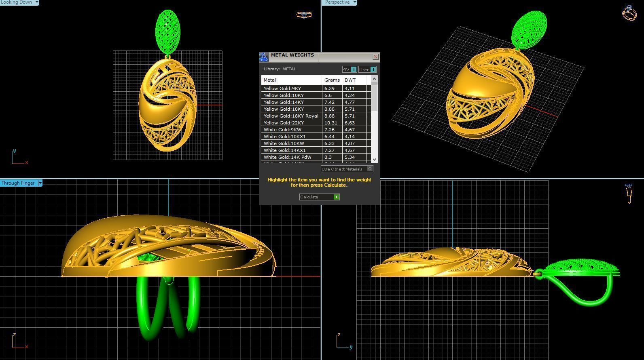Click the 8.3 grams value
The width and height of the screenshot is (644, 360).
[x=328, y=157]
